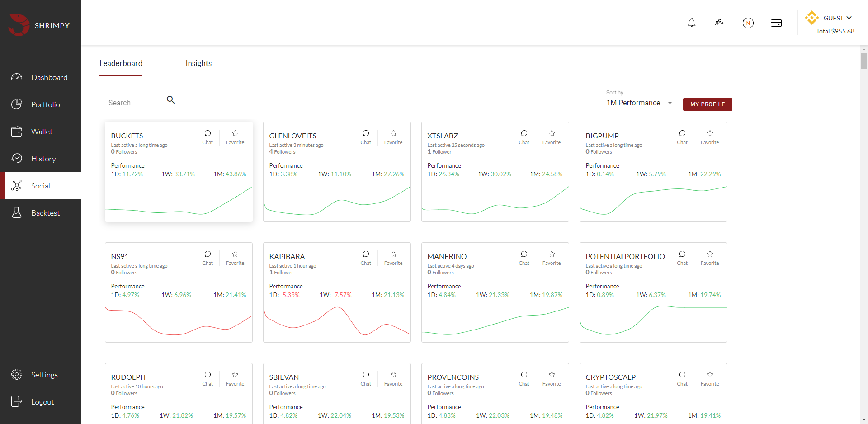
Task: Click the notification bell icon
Action: point(692,23)
